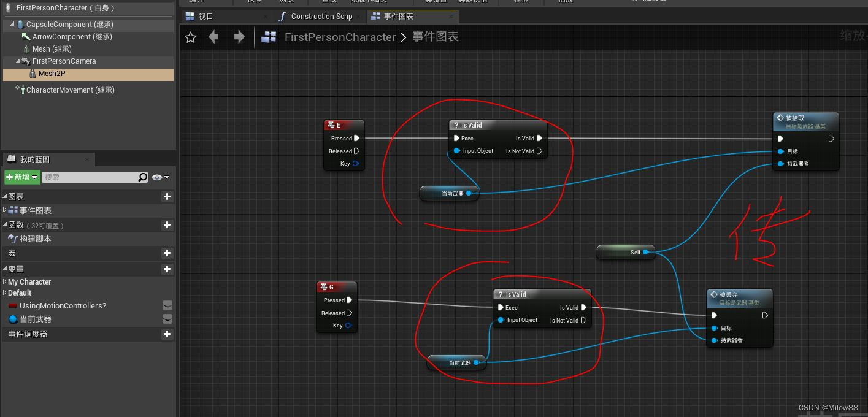Collapse the CapsuleComponent tree arrow
The image size is (868, 417).
pyautogui.click(x=12, y=25)
